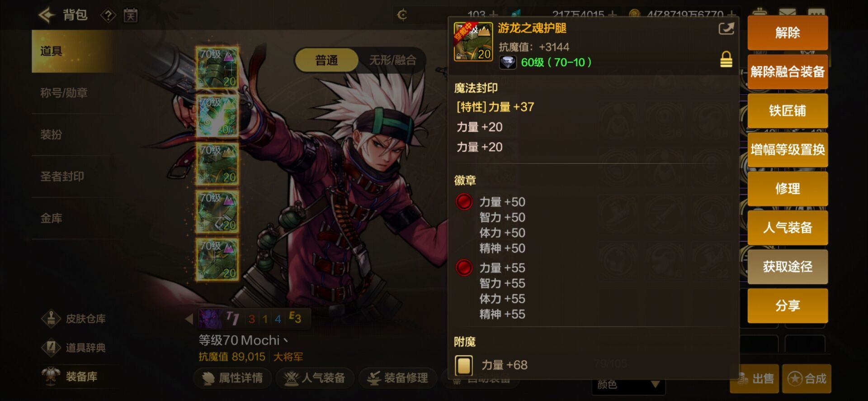Click the gold enchant card swatch
The height and width of the screenshot is (401, 868).
(464, 365)
